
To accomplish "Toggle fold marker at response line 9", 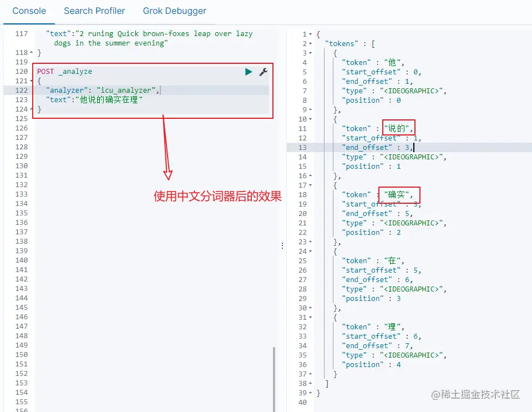I will click(x=310, y=110).
